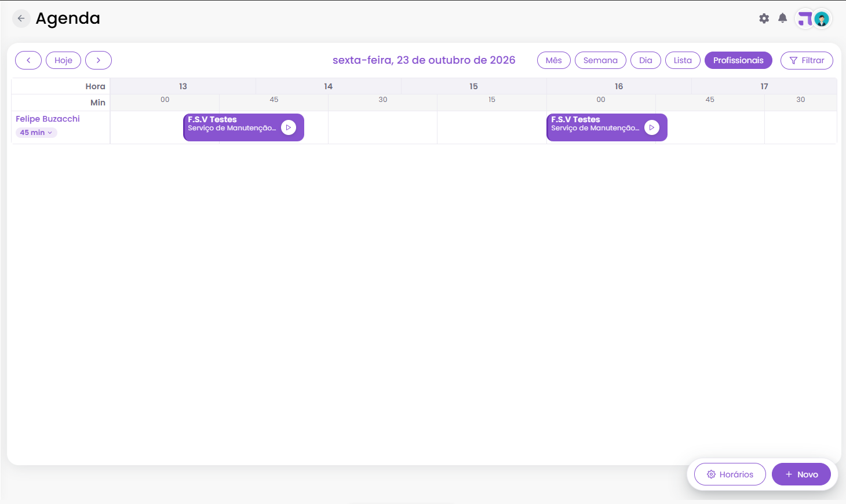
Task: Open the first F.S.V Testes appointment card
Action: click(243, 127)
